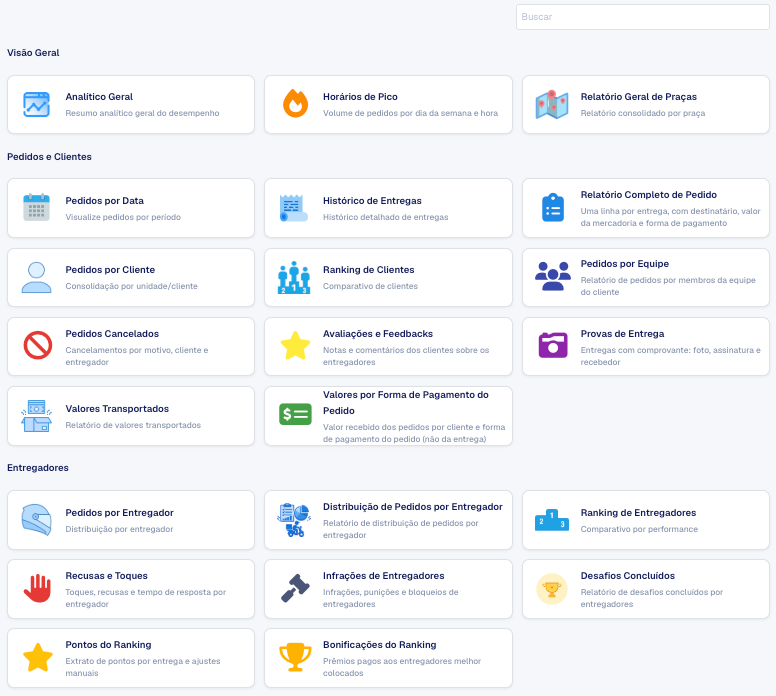Open Valores por Forma de Pagamento title

pyautogui.click(x=406, y=402)
